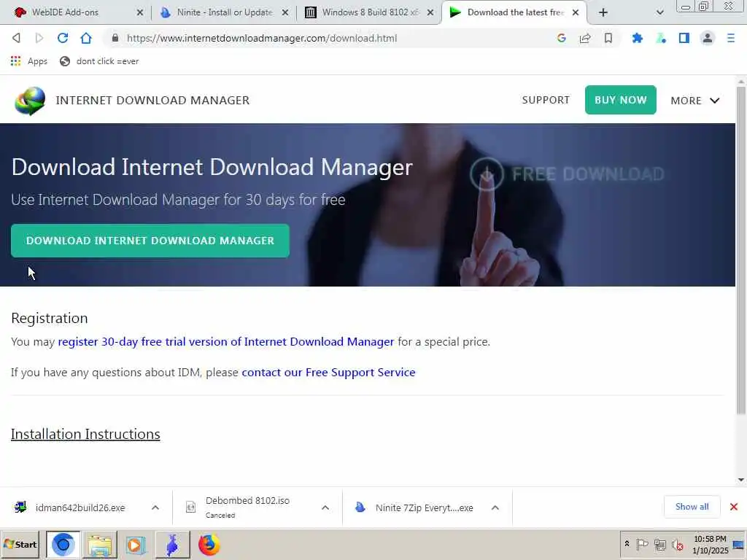Open the extensions puzzle icon
Screen dimensions: 747x560
(637, 38)
